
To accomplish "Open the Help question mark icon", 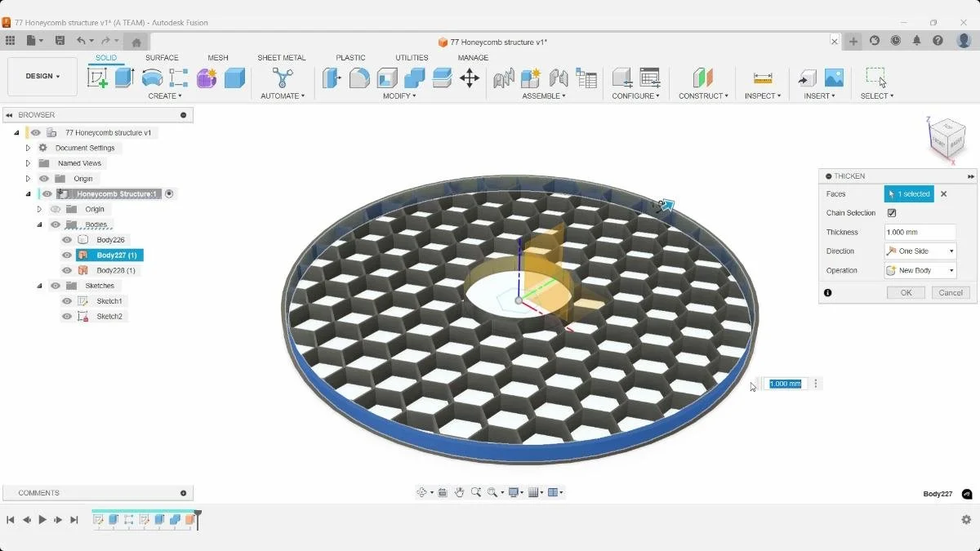I will (938, 41).
